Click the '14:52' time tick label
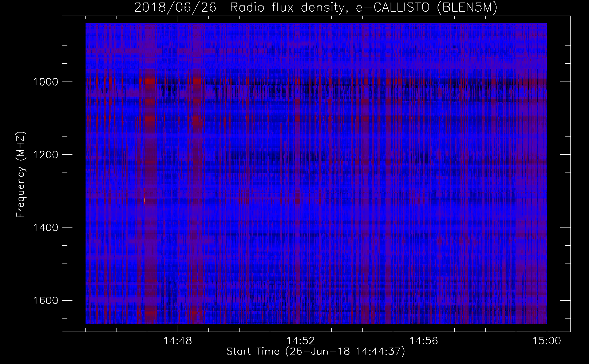Image resolution: width=589 pixels, height=364 pixels. point(301,341)
